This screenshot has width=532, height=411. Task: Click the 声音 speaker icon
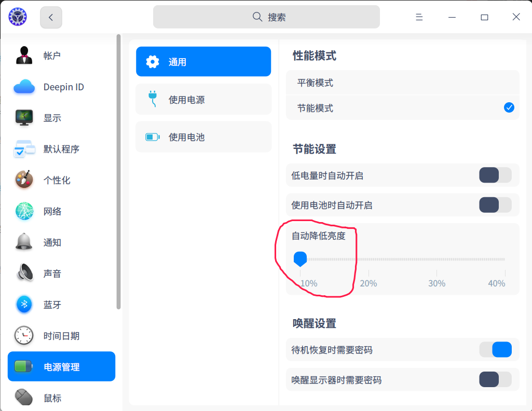click(25, 272)
